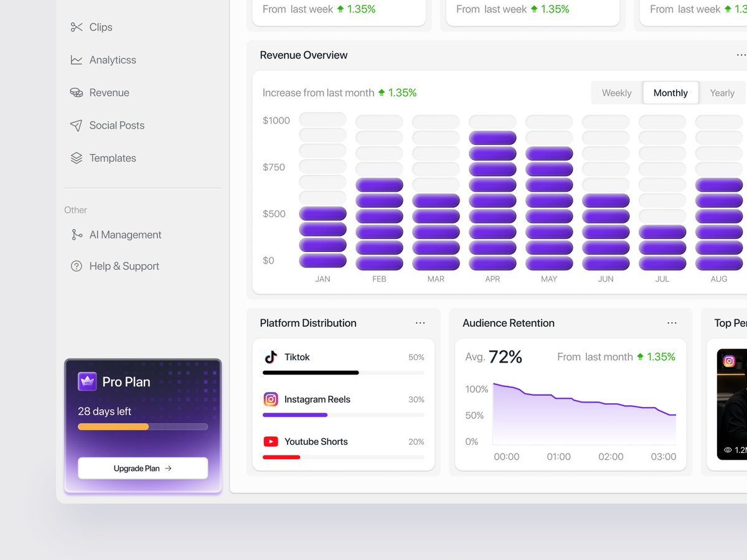The width and height of the screenshot is (747, 560).
Task: Click the 00:00 time axis label
Action: tap(507, 457)
